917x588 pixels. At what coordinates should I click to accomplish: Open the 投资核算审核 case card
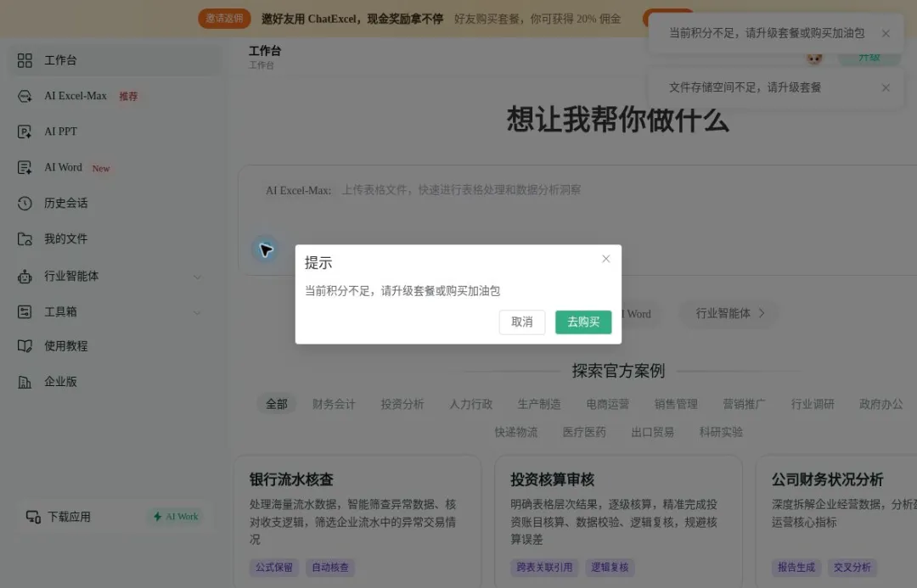pos(619,522)
